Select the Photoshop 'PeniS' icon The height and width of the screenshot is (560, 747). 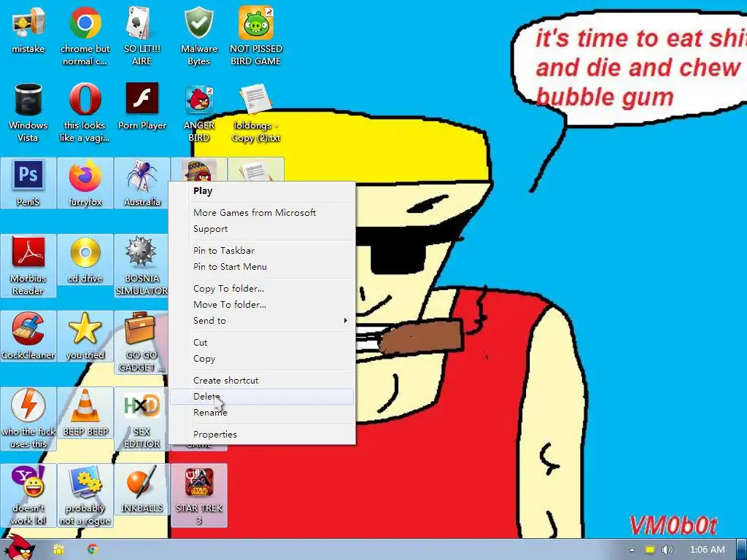28,183
